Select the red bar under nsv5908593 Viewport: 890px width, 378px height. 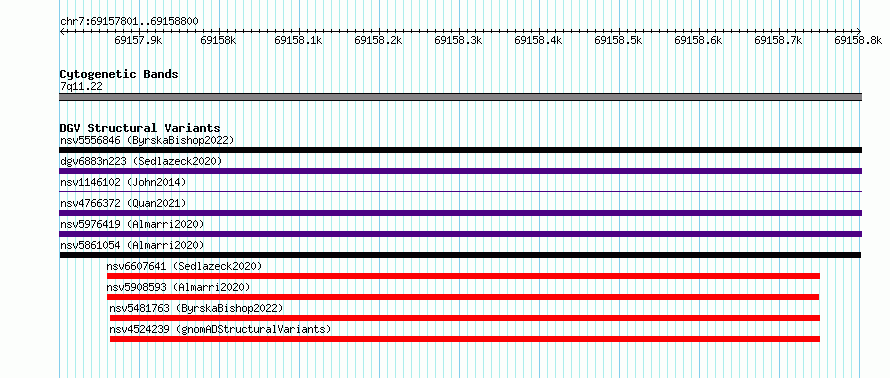[463, 297]
